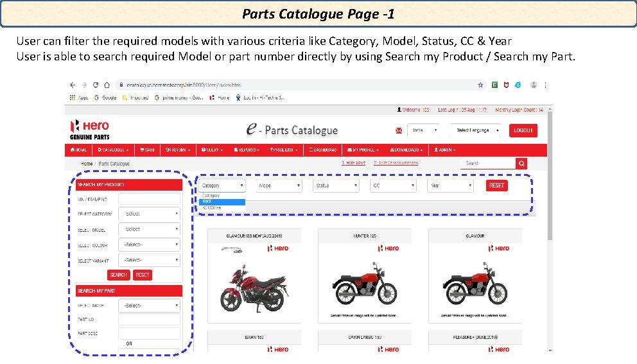This screenshot has width=637, height=364.
Task: Click the browser forward arrow
Action: click(x=84, y=85)
